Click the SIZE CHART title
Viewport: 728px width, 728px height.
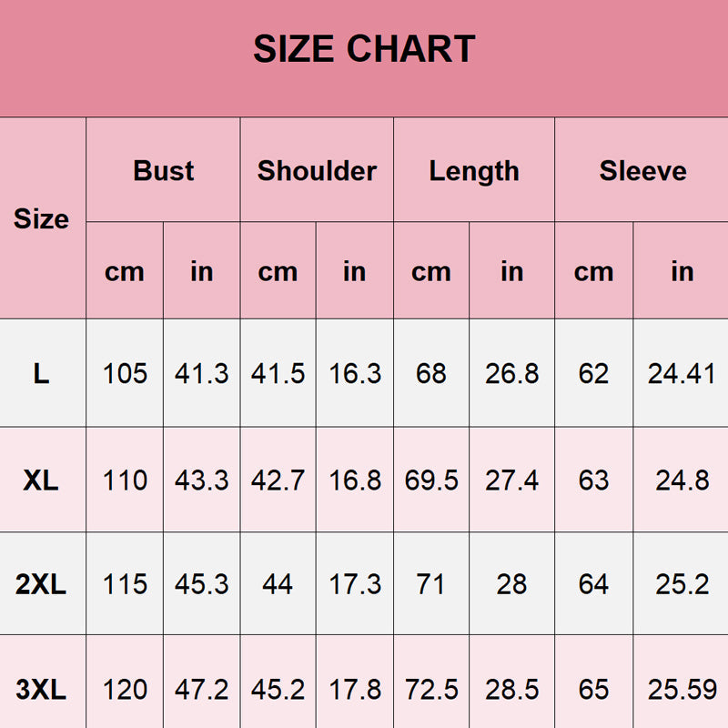[x=364, y=49]
